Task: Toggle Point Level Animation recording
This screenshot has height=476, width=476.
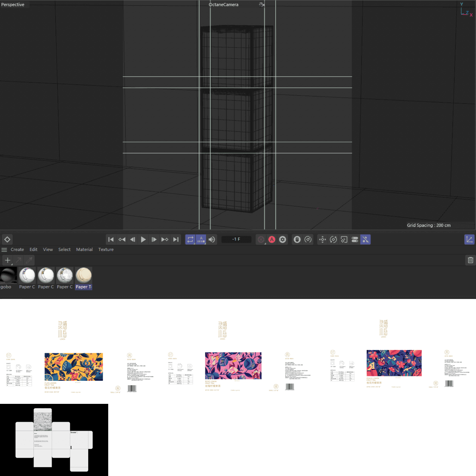Action: point(366,239)
